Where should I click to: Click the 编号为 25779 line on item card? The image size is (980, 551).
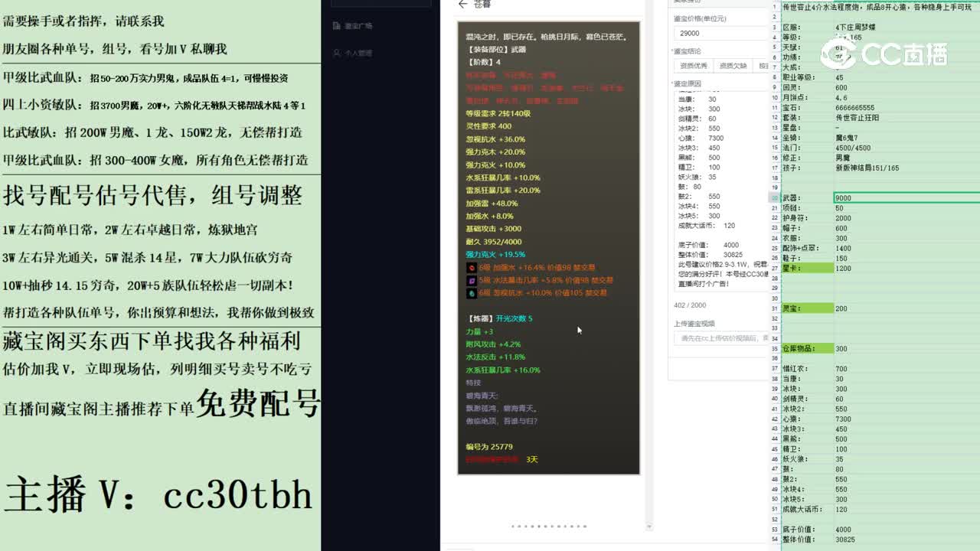pos(489,447)
